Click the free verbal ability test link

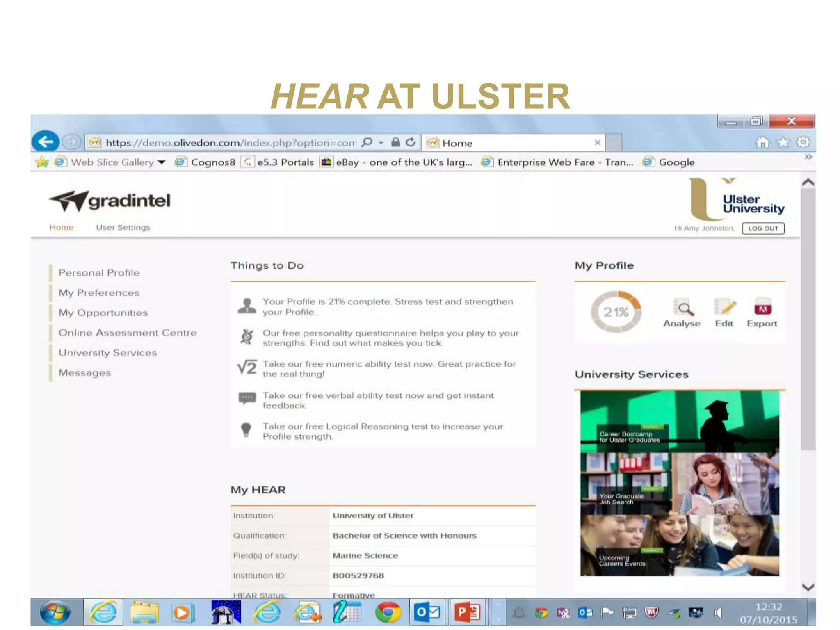click(378, 400)
